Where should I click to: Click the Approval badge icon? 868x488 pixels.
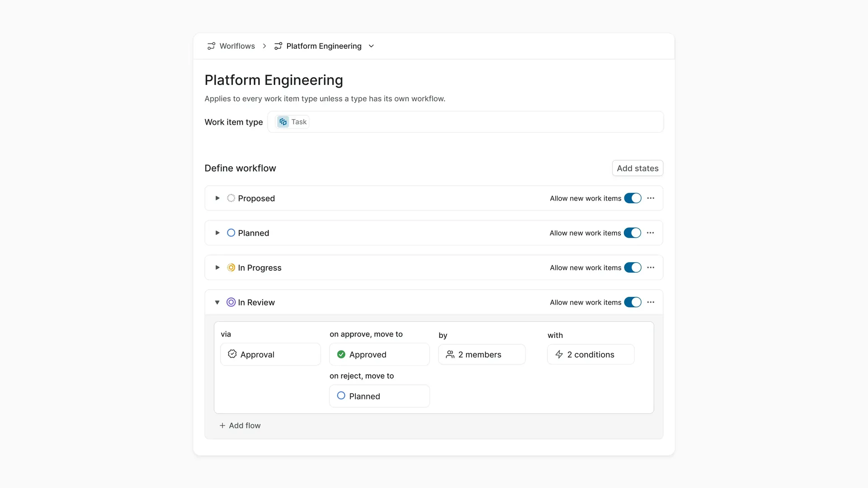[x=232, y=354]
